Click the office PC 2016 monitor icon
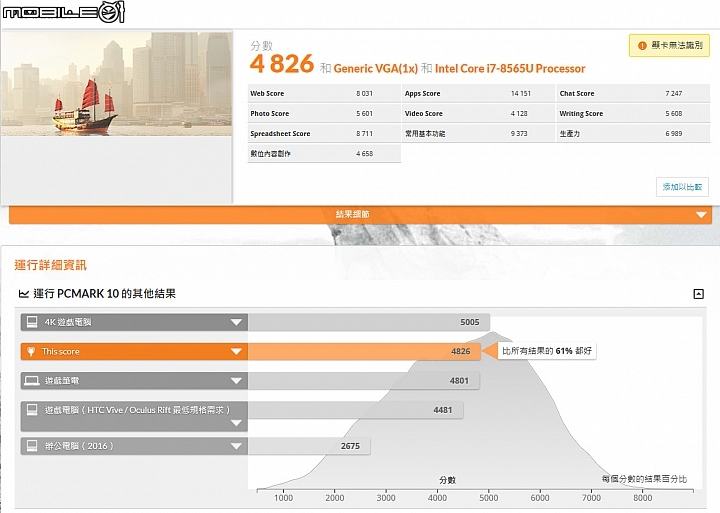Image resolution: width=720 pixels, height=513 pixels. pyautogui.click(x=32, y=445)
